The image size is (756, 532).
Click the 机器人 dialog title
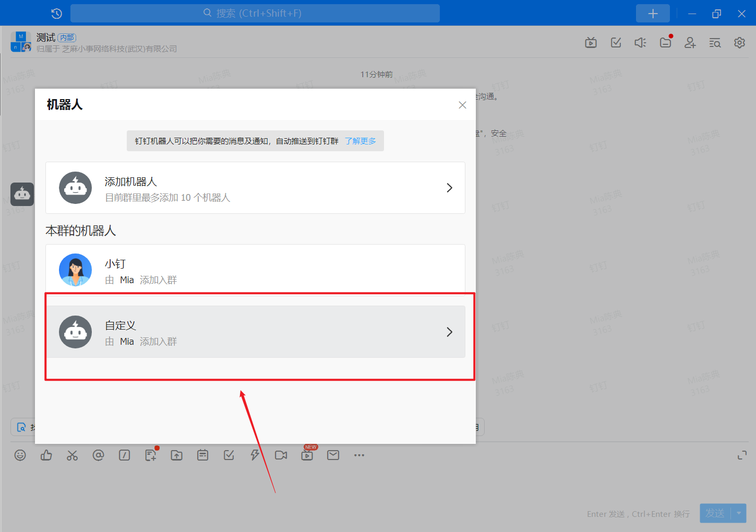[65, 105]
